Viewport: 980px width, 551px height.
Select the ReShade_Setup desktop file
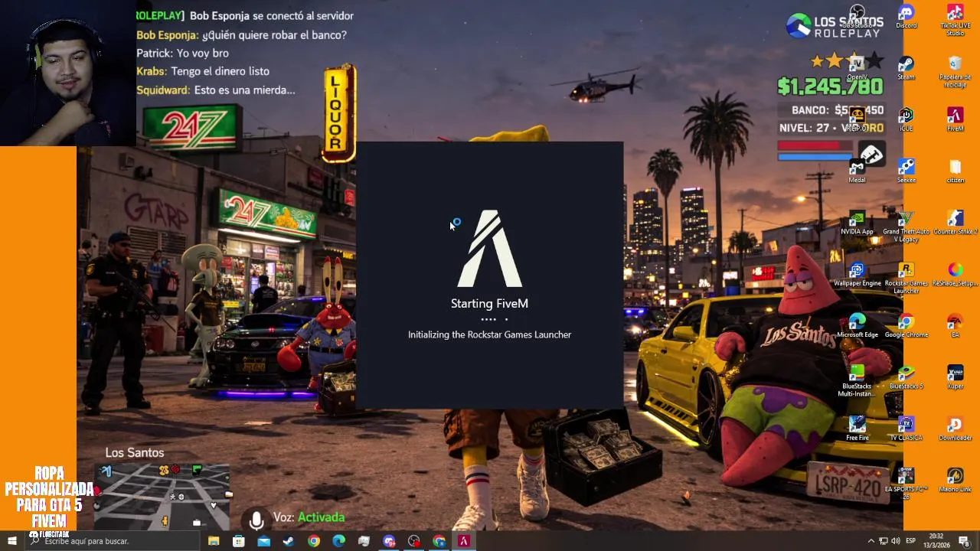point(955,273)
